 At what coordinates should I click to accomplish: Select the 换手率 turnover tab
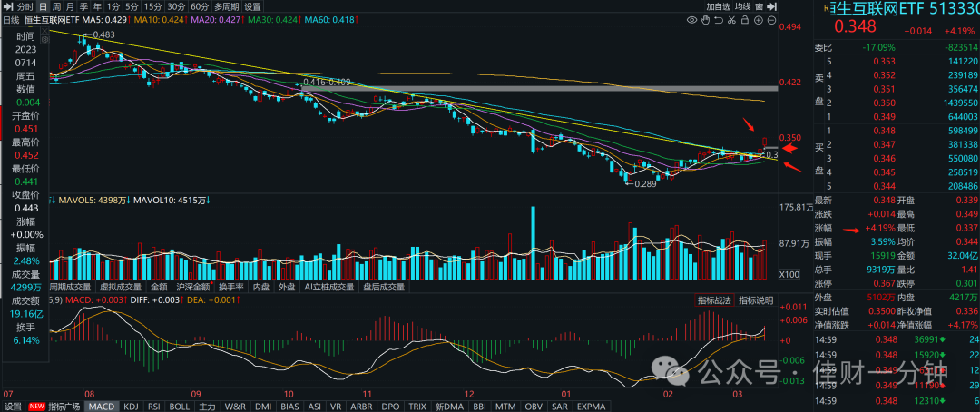tap(230, 287)
